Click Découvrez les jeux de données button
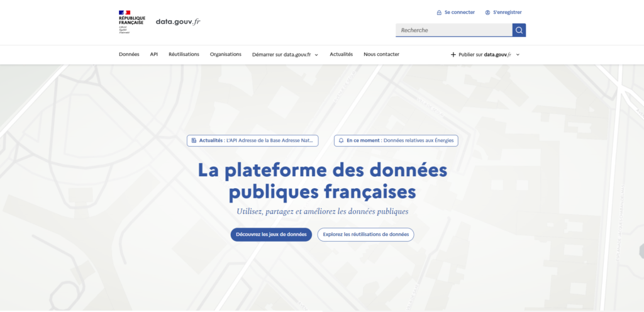This screenshot has width=644, height=312. [x=271, y=235]
